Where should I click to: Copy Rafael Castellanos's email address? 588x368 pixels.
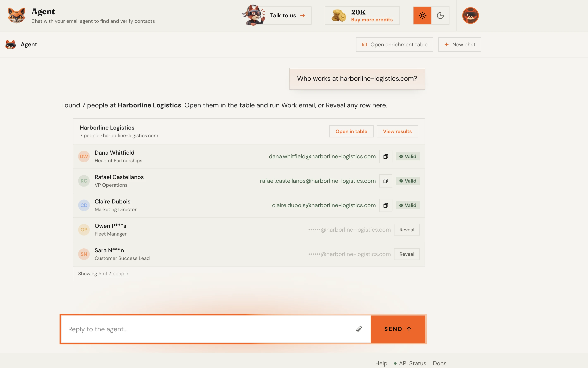[x=386, y=181]
